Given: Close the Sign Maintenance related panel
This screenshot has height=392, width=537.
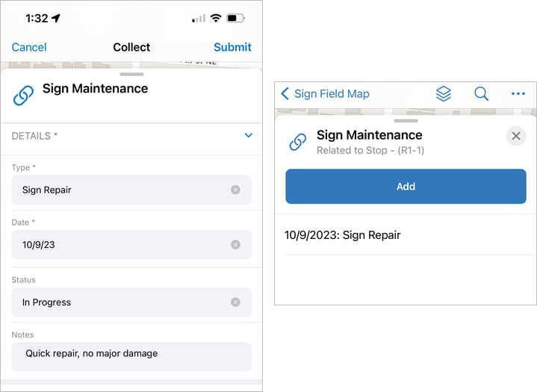Looking at the screenshot, I should pos(515,136).
